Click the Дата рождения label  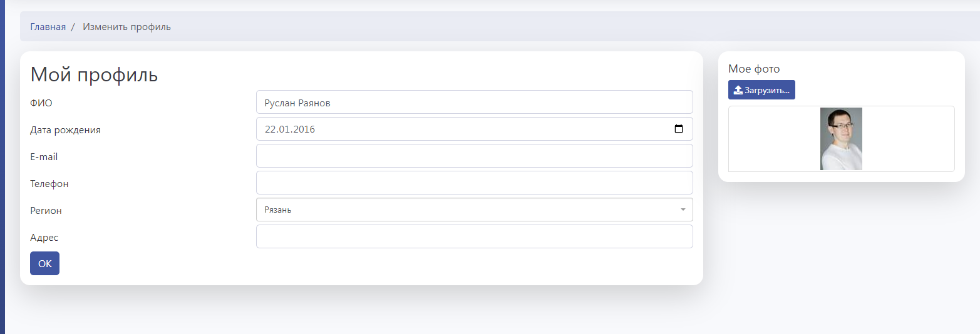65,130
